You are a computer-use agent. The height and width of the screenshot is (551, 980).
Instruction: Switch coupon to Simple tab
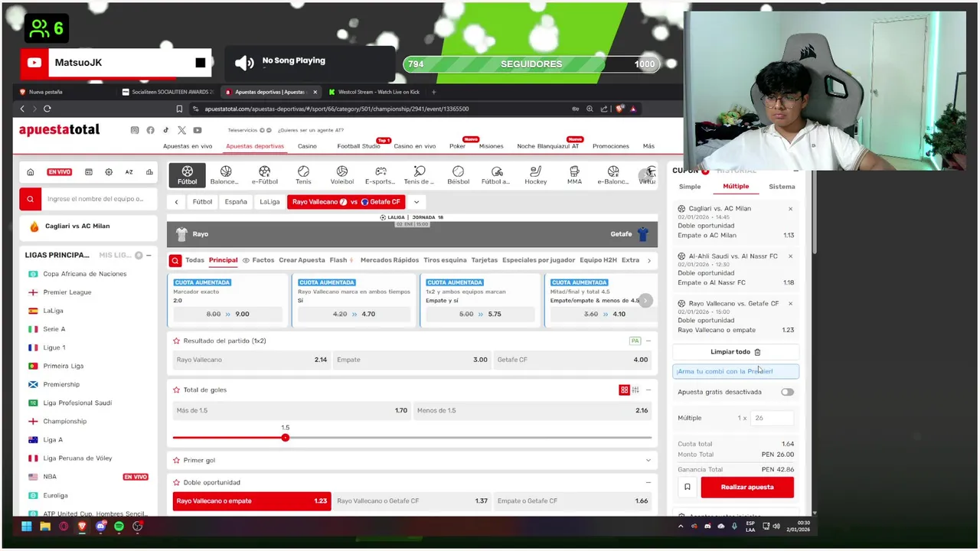coord(690,187)
